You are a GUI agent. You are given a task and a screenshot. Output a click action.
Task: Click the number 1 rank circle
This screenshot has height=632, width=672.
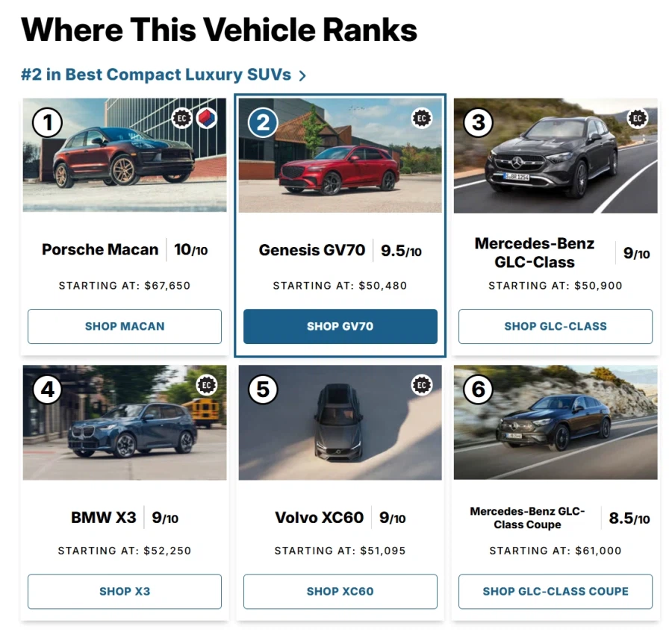coord(48,122)
